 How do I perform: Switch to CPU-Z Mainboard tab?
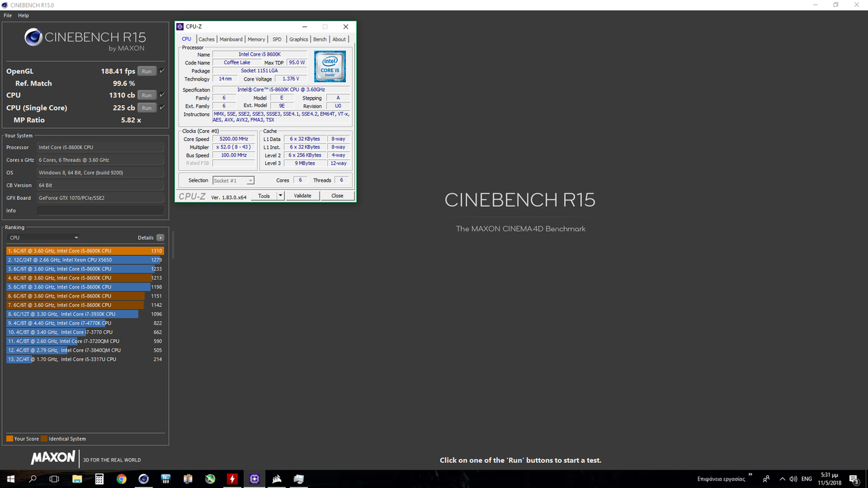231,39
